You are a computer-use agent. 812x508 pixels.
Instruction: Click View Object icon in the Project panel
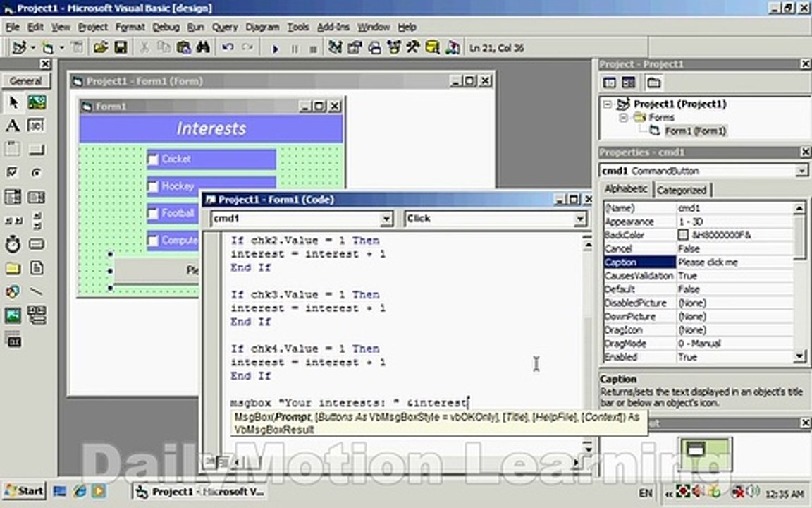click(x=628, y=83)
